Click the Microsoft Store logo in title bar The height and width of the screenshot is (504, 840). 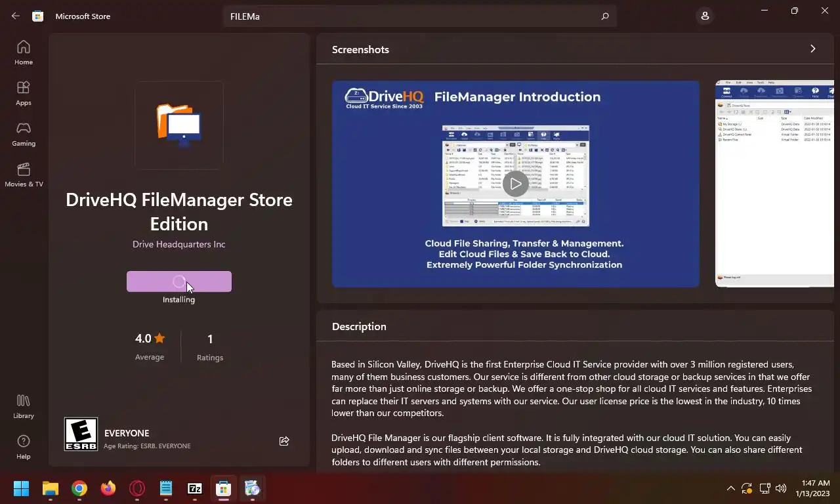(x=38, y=16)
